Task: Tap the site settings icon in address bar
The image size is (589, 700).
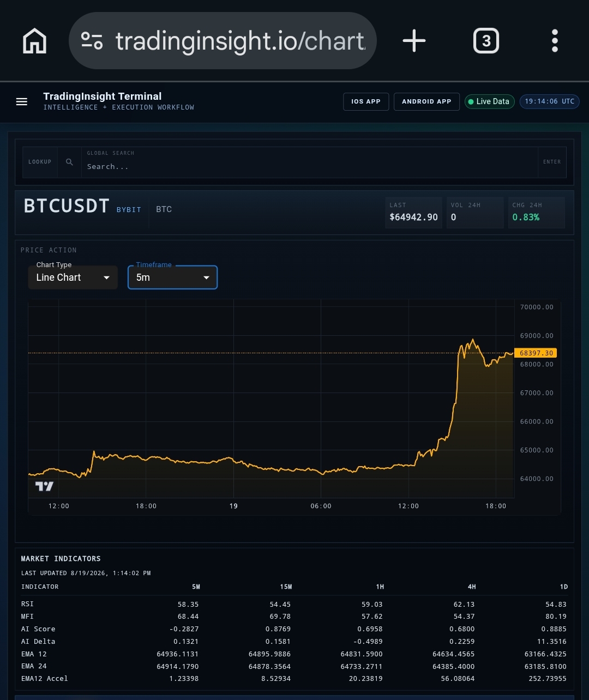Action: coord(92,41)
